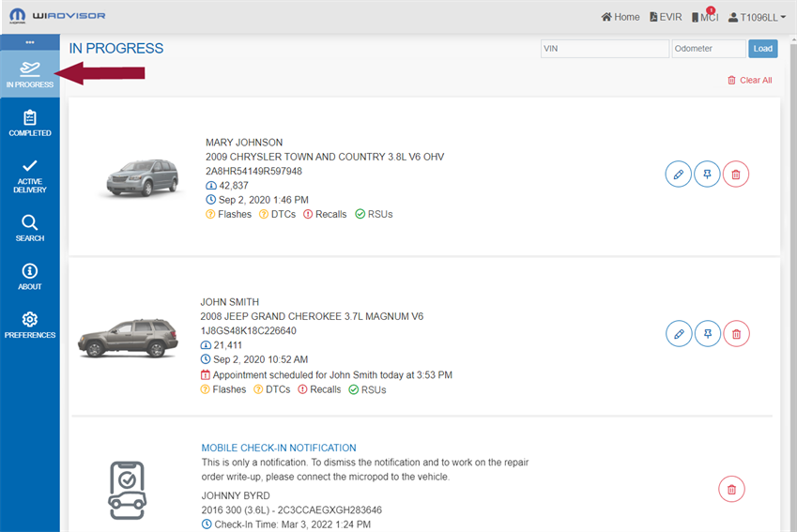797x532 pixels.
Task: Click the Load button
Action: click(x=762, y=49)
